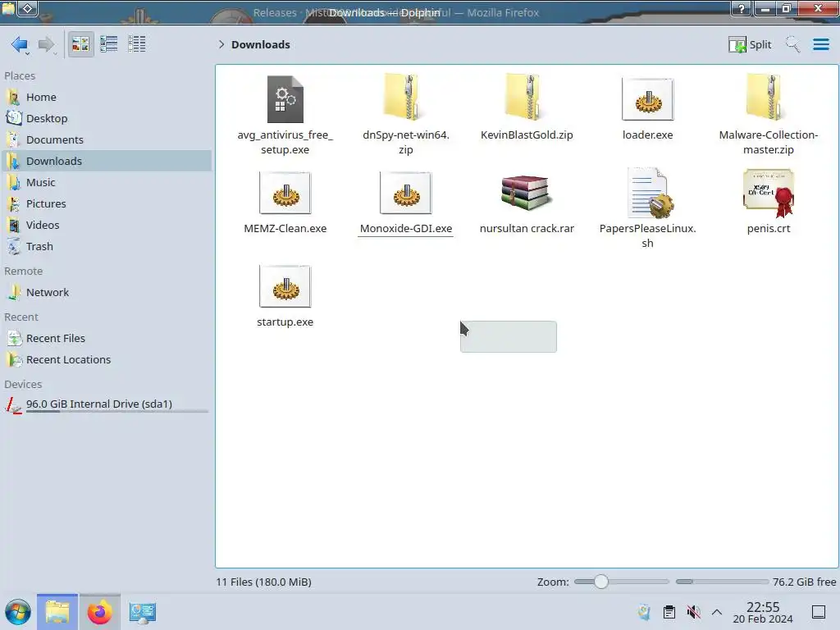The image size is (840, 630).
Task: Open Trash in Places
Action: pos(106,246)
